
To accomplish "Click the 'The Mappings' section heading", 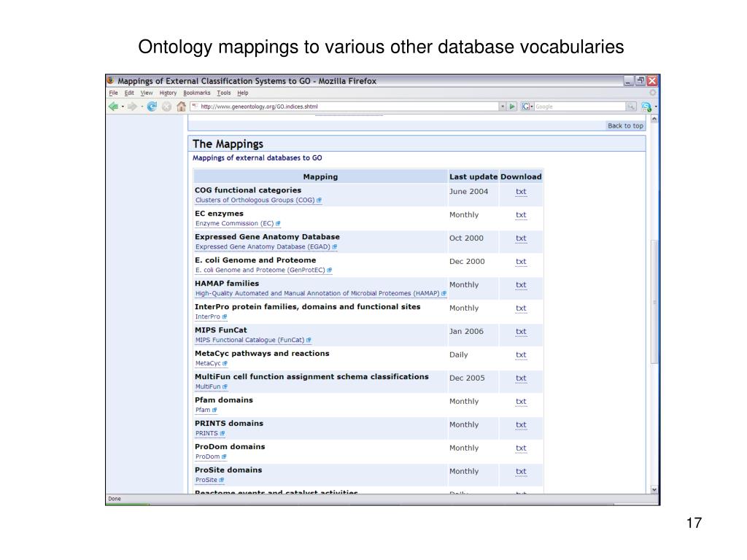I will coord(228,144).
